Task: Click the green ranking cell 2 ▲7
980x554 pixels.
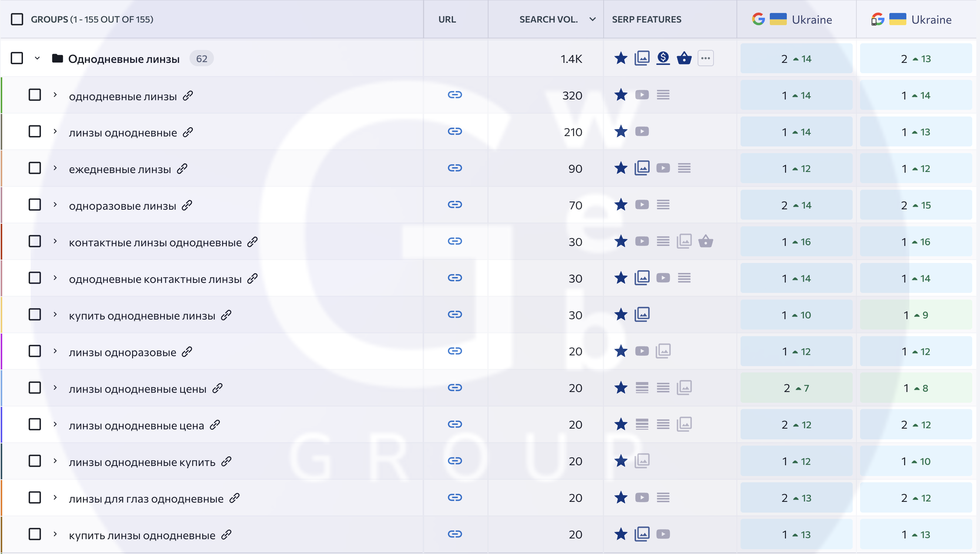Action: [x=796, y=388]
